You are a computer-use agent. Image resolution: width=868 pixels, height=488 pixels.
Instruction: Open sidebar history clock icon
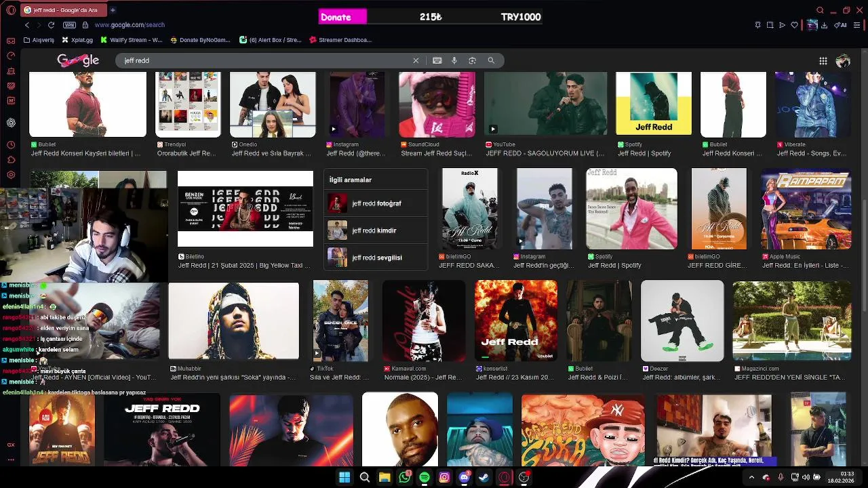coord(11,145)
